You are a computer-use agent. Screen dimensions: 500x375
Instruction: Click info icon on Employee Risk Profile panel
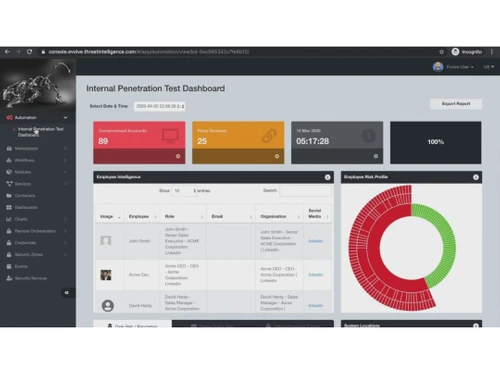point(476,177)
